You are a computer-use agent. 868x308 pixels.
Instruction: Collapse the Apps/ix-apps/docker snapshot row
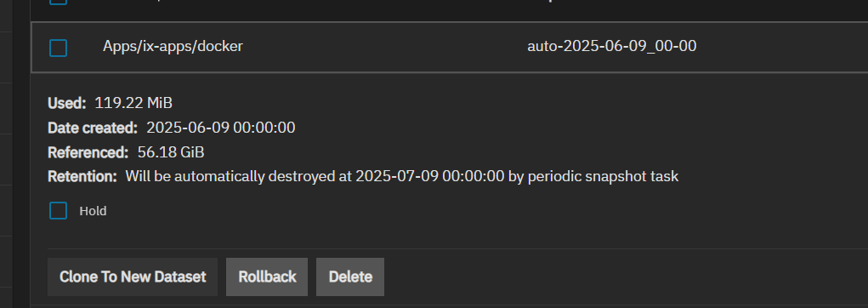pos(450,47)
